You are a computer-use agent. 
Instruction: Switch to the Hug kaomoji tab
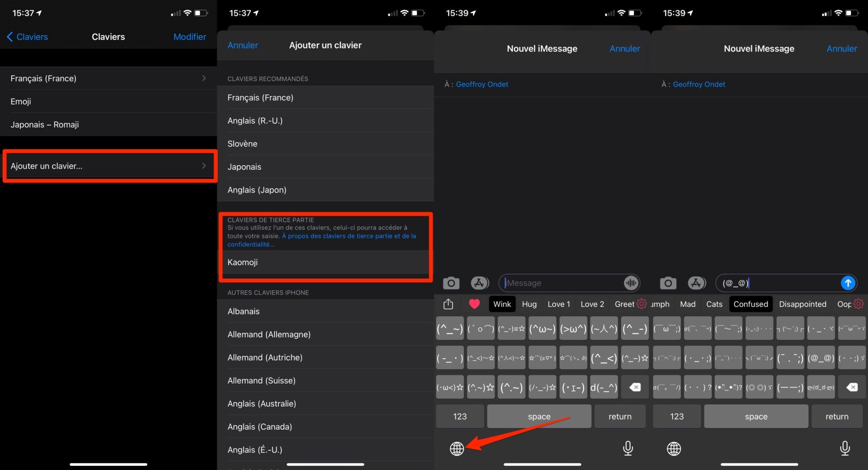point(529,304)
